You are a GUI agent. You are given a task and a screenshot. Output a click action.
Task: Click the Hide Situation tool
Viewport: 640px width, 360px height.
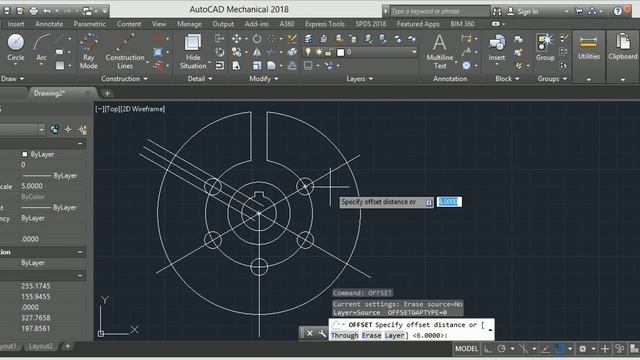(193, 52)
